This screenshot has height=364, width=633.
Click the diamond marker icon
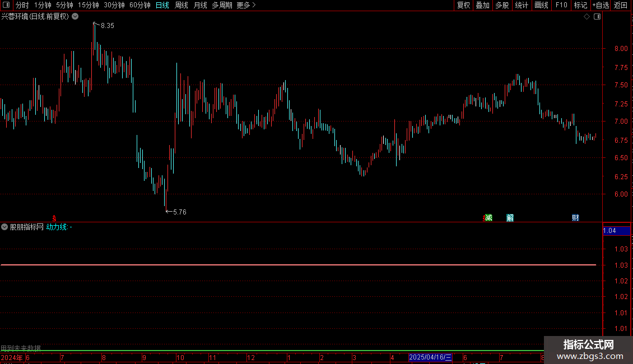587,17
